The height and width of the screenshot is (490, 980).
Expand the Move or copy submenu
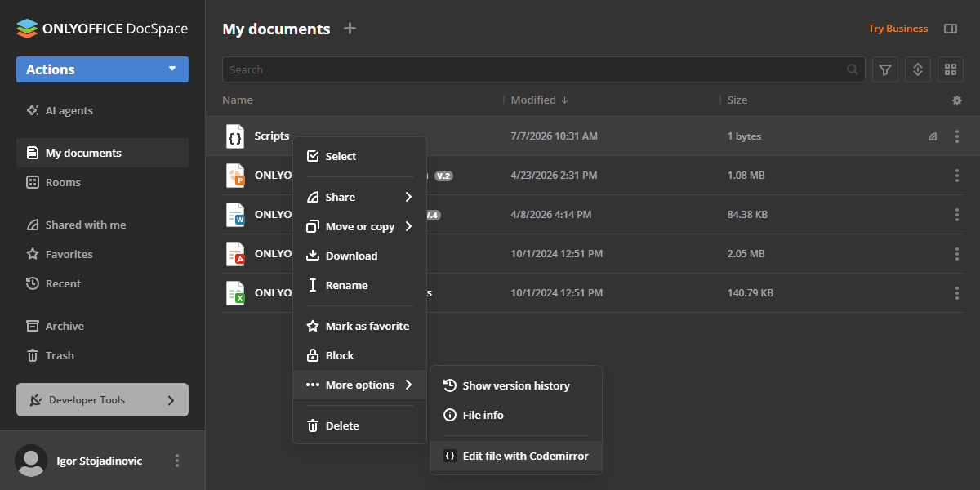[x=359, y=226]
